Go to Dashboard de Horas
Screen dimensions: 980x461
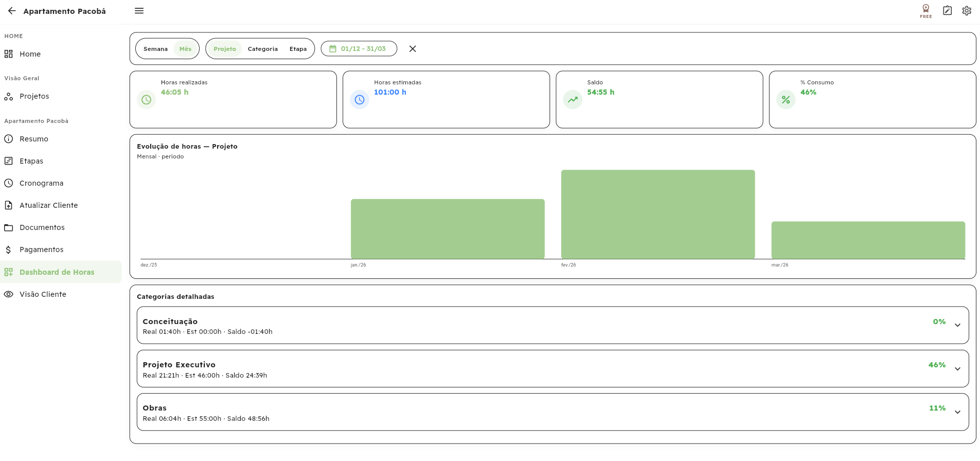(x=57, y=272)
